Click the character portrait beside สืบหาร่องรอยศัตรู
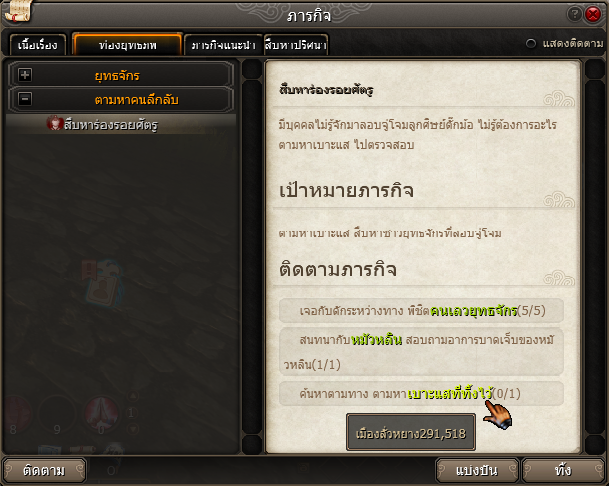609x486 pixels. pos(54,123)
